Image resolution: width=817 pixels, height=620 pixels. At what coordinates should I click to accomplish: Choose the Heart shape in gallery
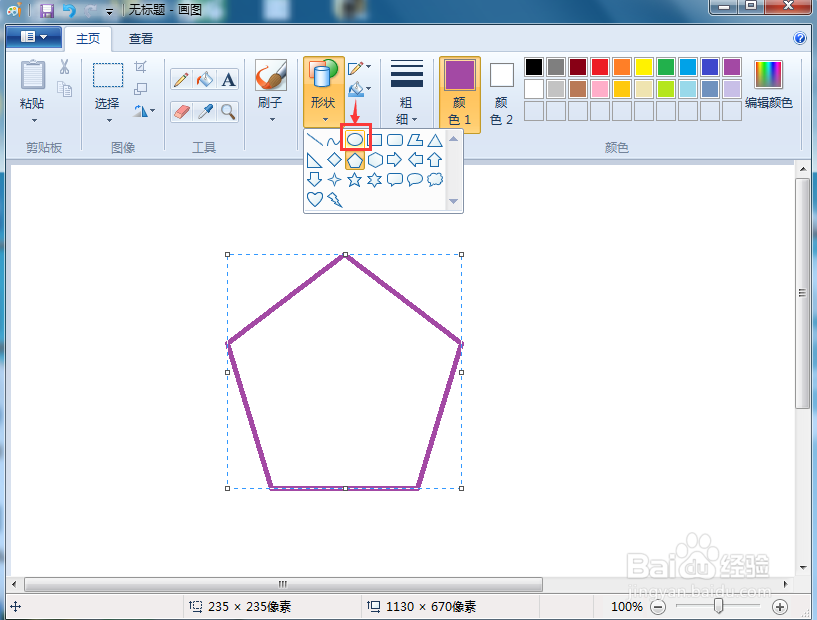coord(315,199)
